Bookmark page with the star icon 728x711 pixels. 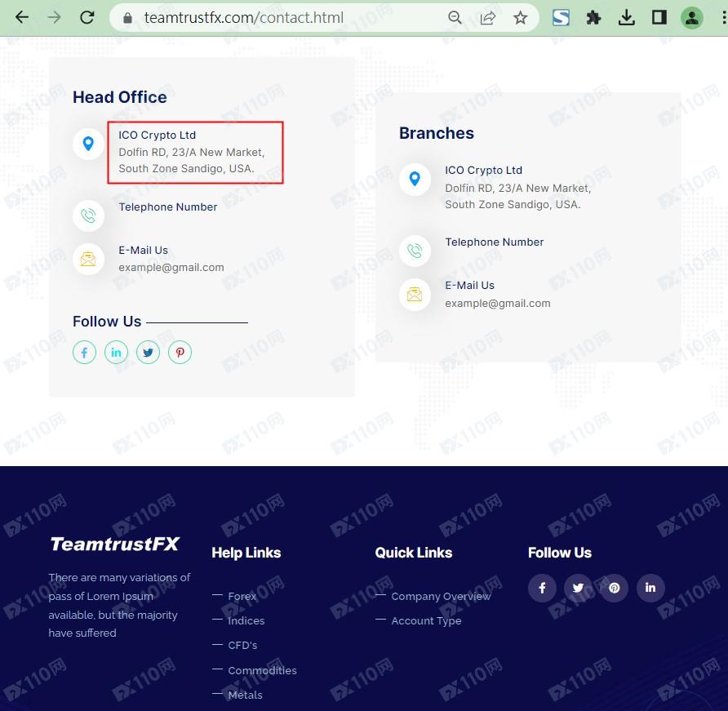(520, 18)
